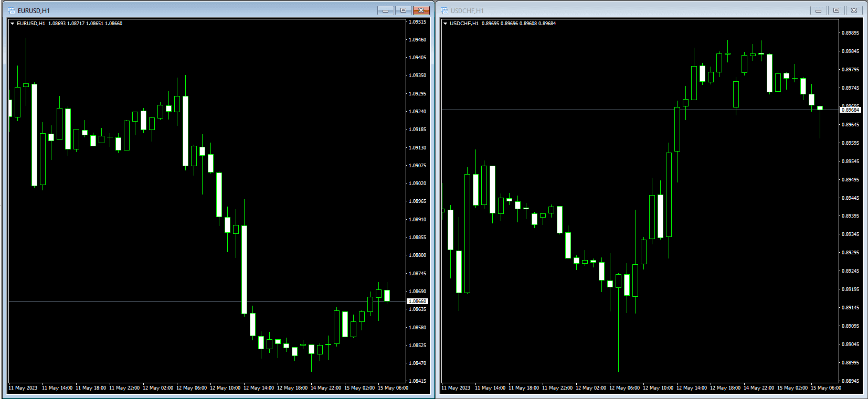This screenshot has height=399, width=868.
Task: Click the 1.09515 price scale label
Action: click(418, 22)
